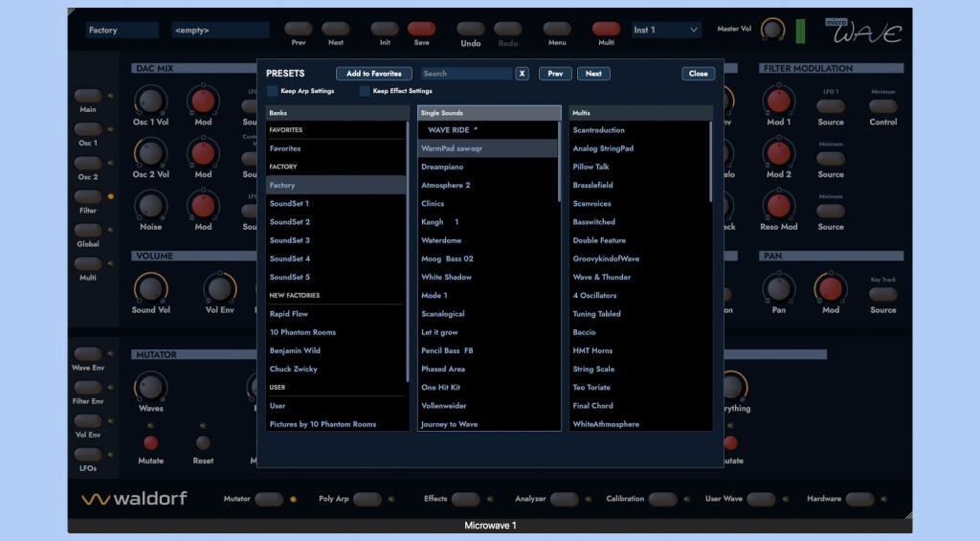This screenshot has height=541, width=980.
Task: Switch to the Main page
Action: pyautogui.click(x=87, y=95)
